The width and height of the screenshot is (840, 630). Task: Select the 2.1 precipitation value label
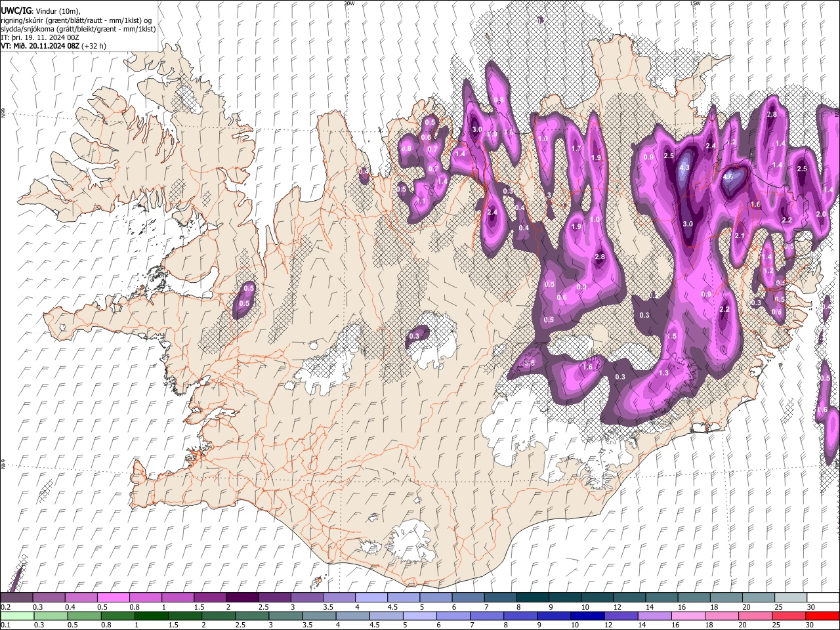pyautogui.click(x=740, y=236)
